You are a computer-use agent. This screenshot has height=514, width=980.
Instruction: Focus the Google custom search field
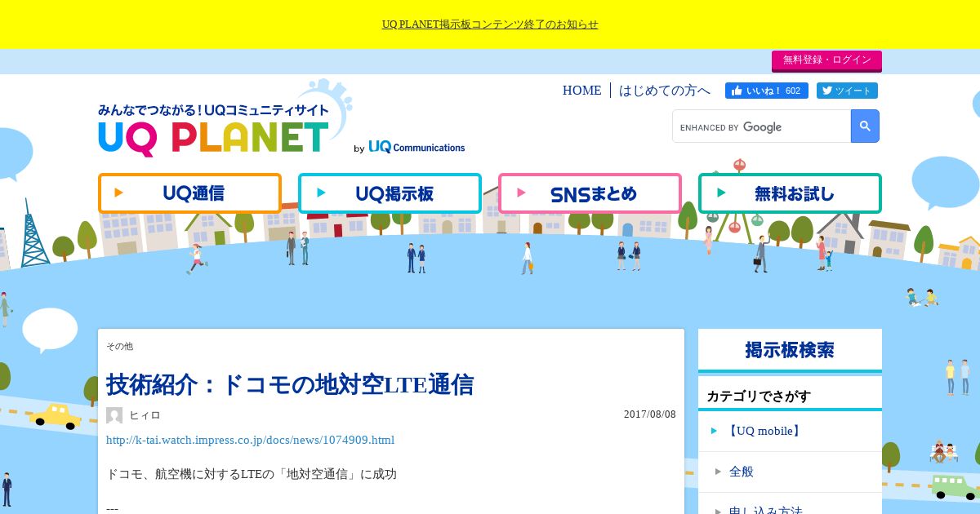coord(762,126)
